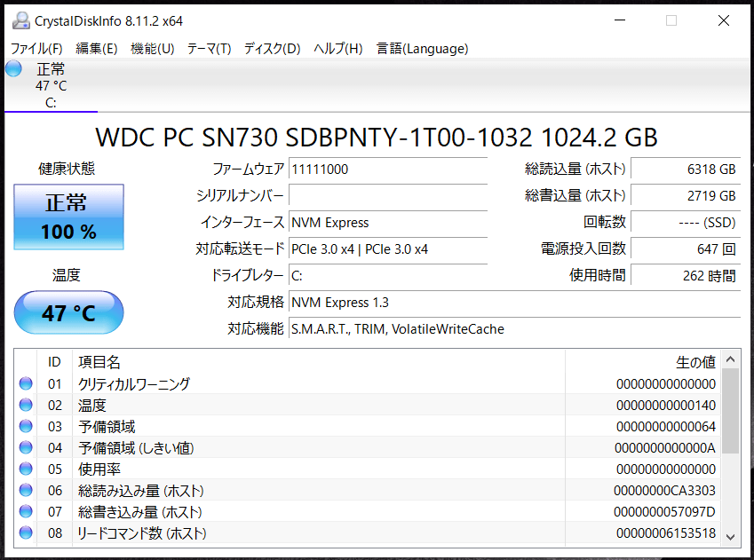Open the 言語(Language) menu
This screenshot has height=560, width=754.
click(422, 49)
